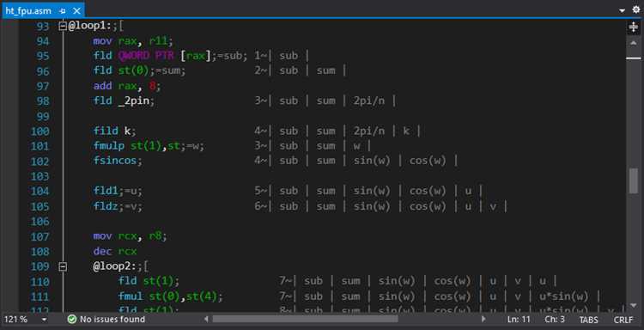The height and width of the screenshot is (330, 644).
Task: Close the ht_fpu.asm tab
Action: tap(76, 10)
